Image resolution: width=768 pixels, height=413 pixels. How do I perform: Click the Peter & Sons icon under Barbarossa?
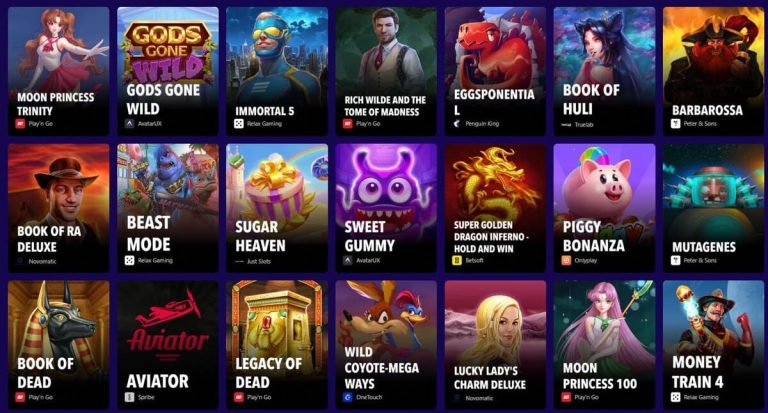point(675,124)
